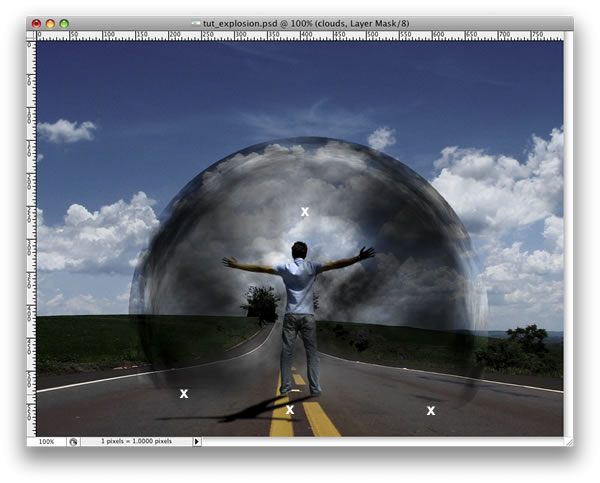Click the white X marker above man's head
Image resolution: width=600 pixels, height=483 pixels.
pos(305,212)
